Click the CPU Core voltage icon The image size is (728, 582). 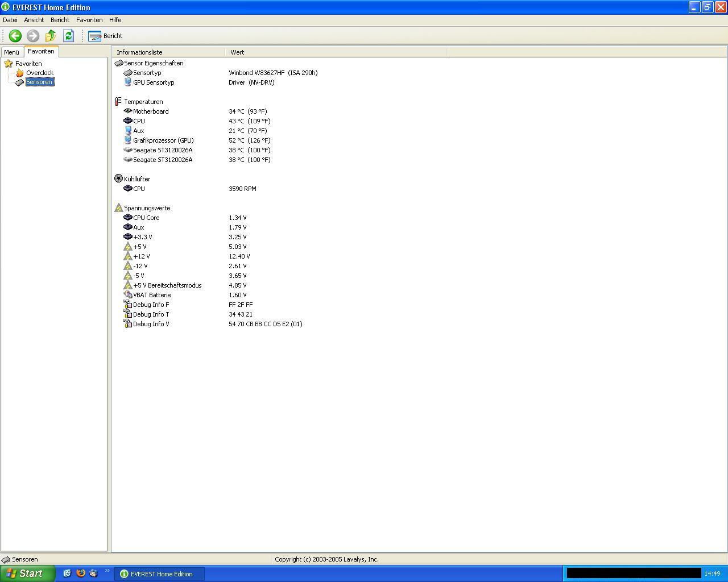pyautogui.click(x=128, y=218)
